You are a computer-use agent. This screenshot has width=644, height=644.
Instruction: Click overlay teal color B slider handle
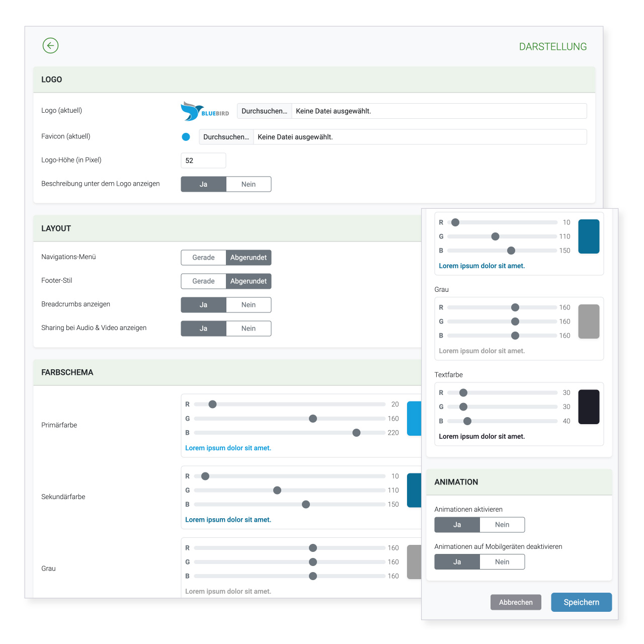[511, 251]
